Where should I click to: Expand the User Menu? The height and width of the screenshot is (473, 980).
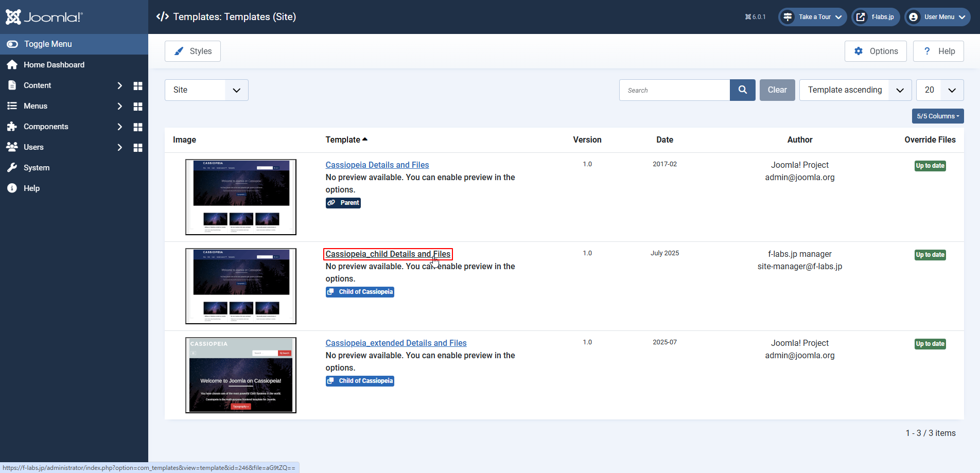pos(937,17)
